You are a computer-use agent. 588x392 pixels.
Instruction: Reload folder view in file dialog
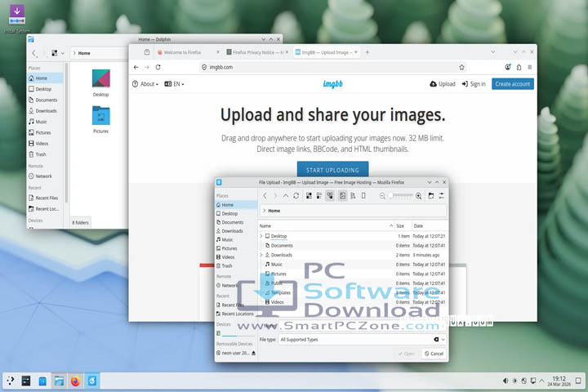[x=296, y=196]
